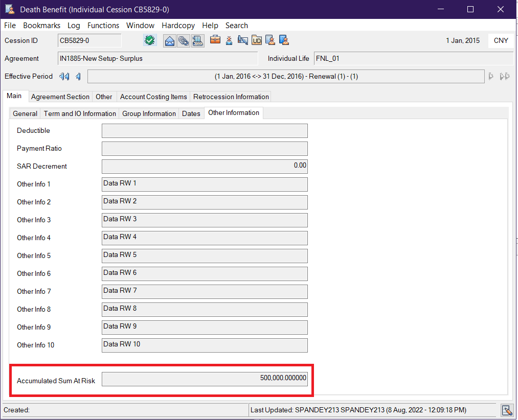Click the typewriter document icon in toolbar
This screenshot has width=518, height=420.
pyautogui.click(x=198, y=40)
